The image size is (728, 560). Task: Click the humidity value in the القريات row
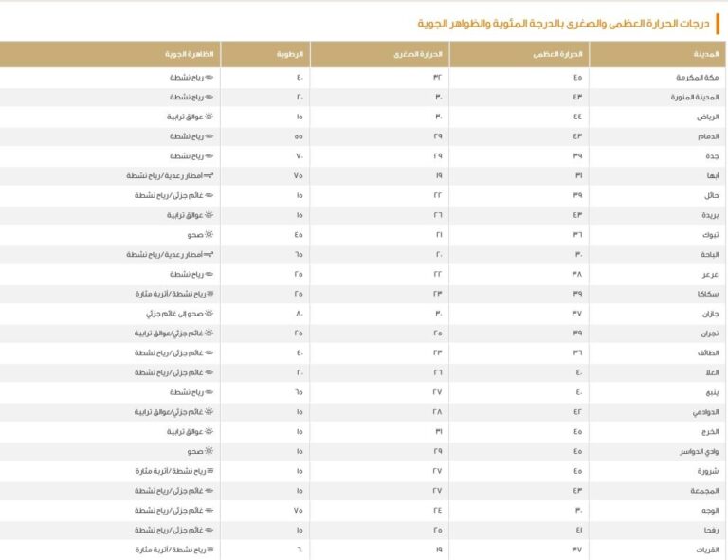tap(300, 550)
